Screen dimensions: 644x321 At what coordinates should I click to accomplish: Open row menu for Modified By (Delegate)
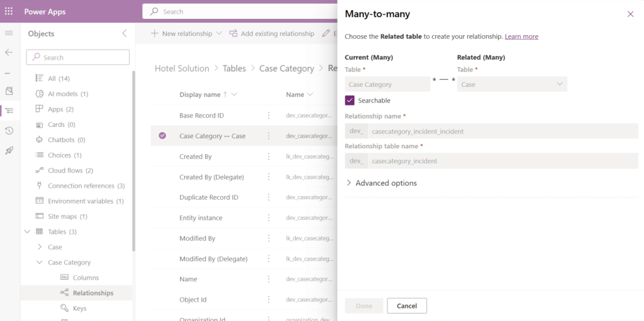(x=269, y=259)
